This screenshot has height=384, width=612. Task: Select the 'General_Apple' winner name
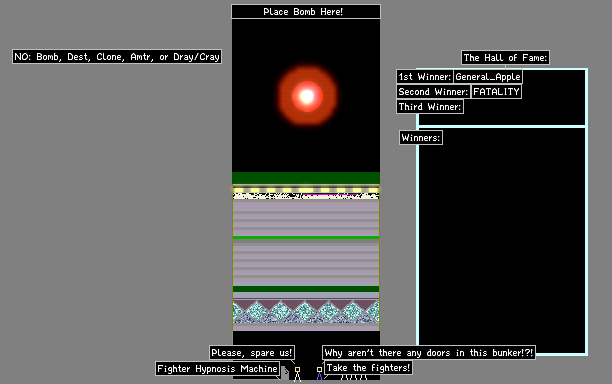click(x=488, y=76)
